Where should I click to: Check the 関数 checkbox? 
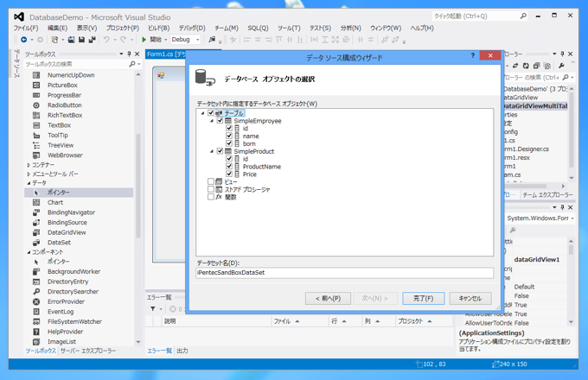point(211,197)
